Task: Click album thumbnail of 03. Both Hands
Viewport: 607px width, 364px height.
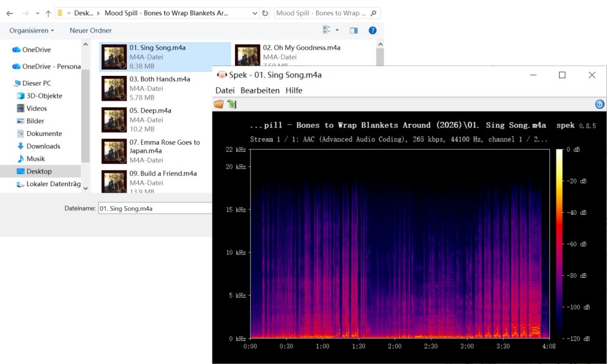Action: click(114, 89)
